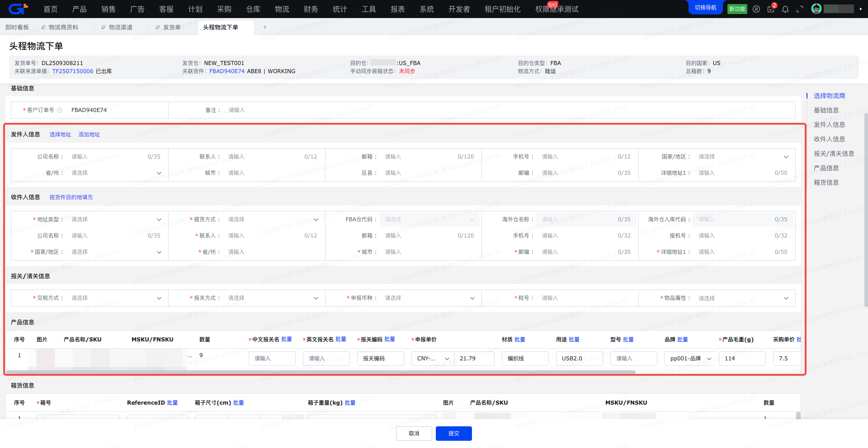
Task: Click 批量 link beside 箱子尺寸(cm)
Action: 239,403
